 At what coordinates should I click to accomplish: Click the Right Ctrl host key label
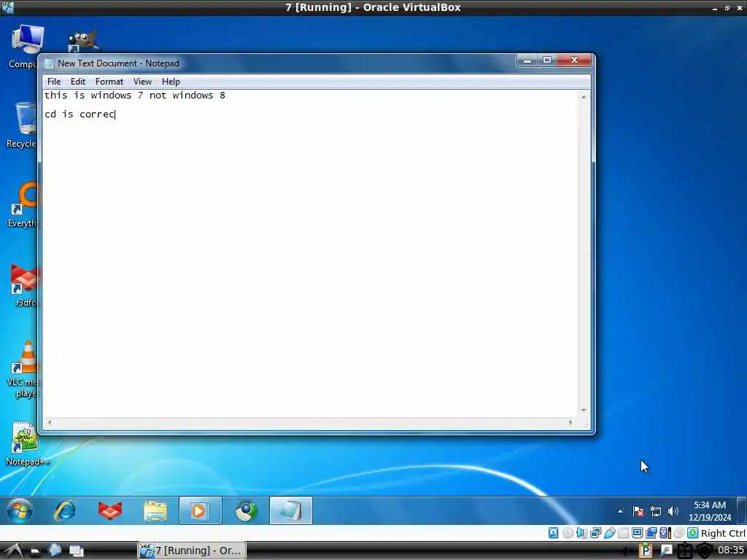coord(723,533)
